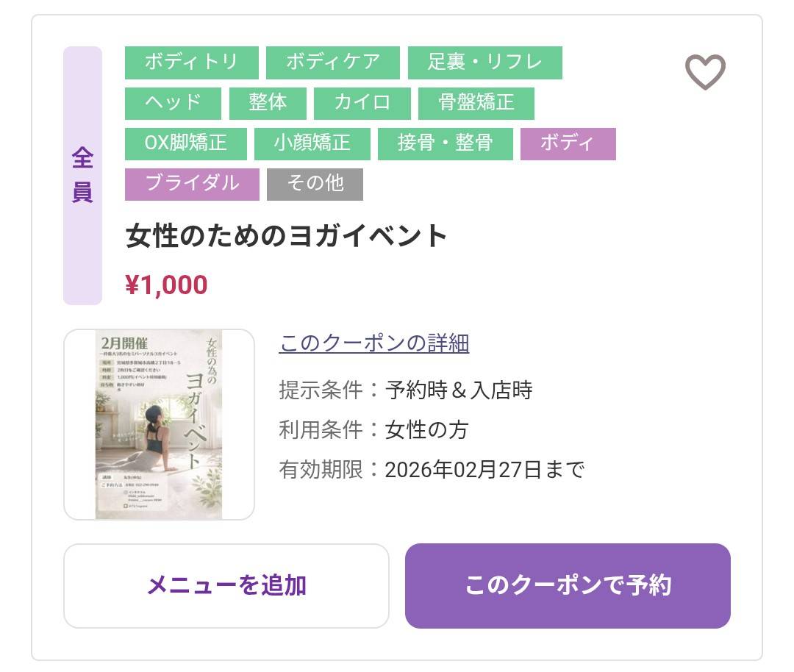Select the 接骨・整骨 tag
The image size is (794, 672).
coord(446,144)
